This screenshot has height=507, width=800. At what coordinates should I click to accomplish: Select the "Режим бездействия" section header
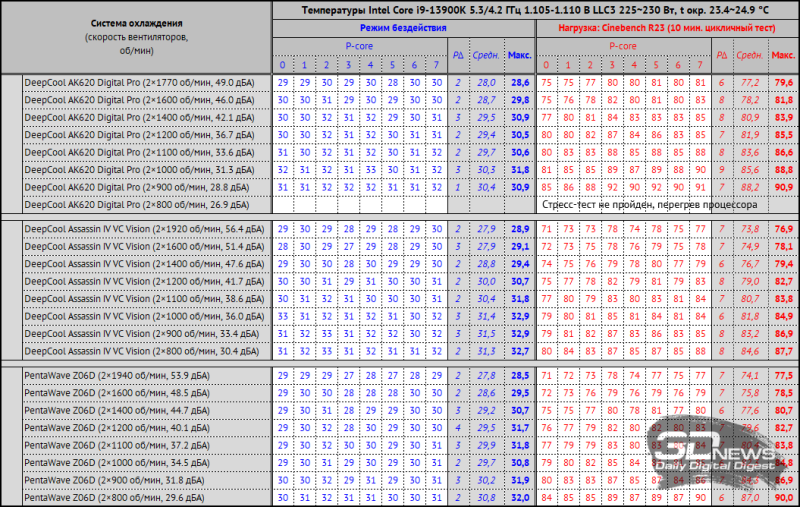[x=403, y=28]
